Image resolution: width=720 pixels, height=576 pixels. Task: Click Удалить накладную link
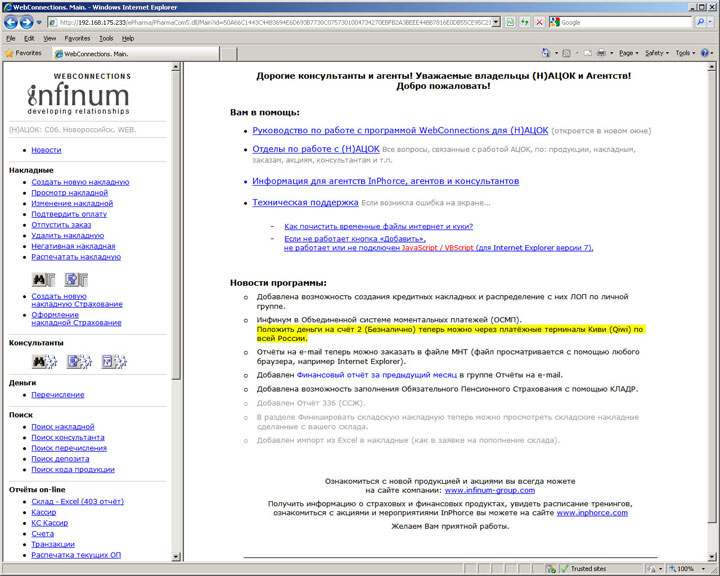click(68, 235)
